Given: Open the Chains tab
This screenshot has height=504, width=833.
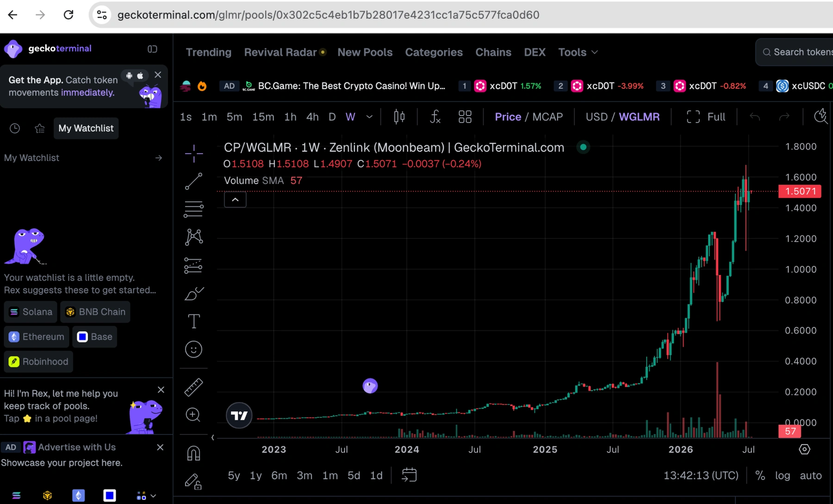Looking at the screenshot, I should (493, 52).
